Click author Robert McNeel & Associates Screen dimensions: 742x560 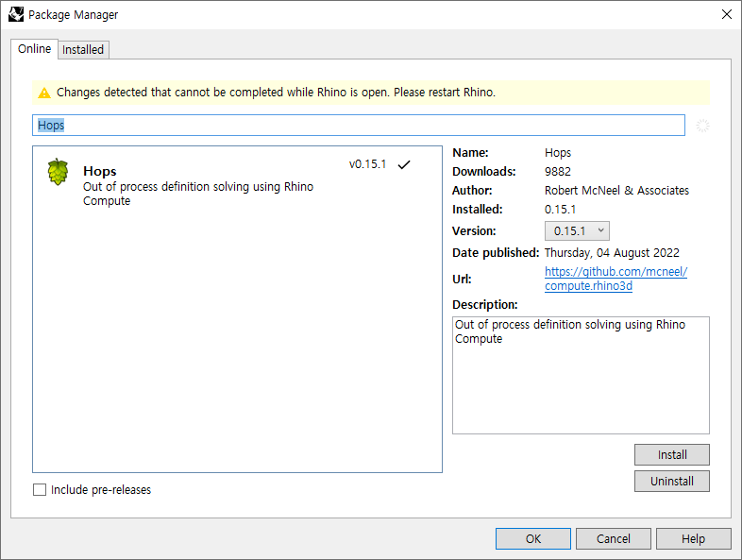616,191
